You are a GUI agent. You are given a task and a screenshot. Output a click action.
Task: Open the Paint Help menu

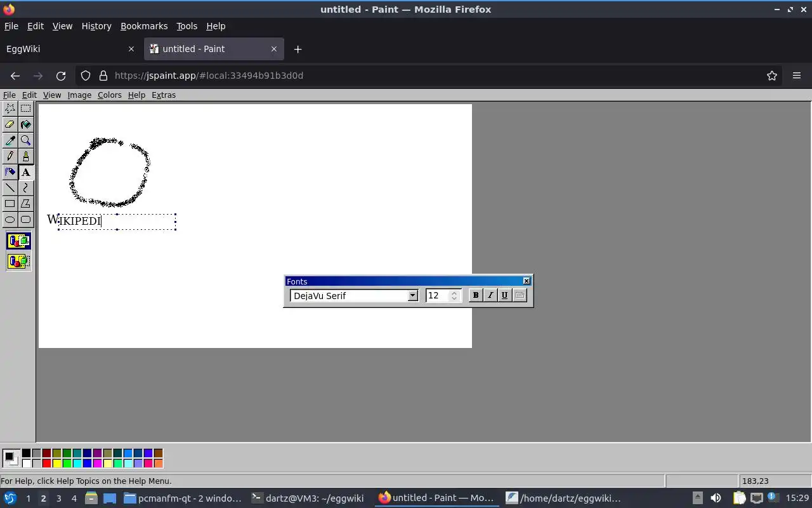pos(136,95)
